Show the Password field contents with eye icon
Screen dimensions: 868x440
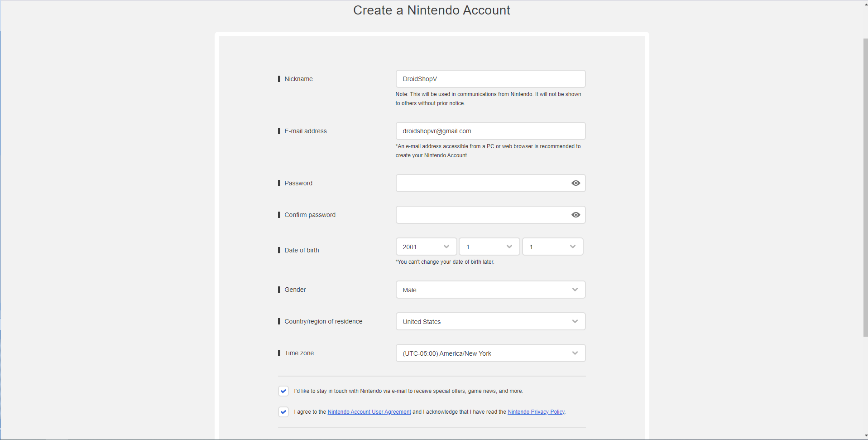tap(575, 183)
